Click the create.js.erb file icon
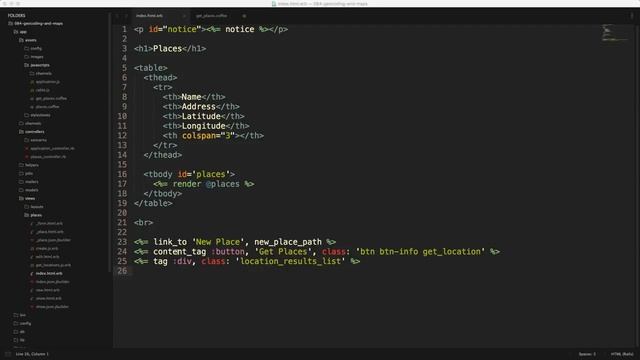Viewport: 640px width, 360px height. pos(32,249)
